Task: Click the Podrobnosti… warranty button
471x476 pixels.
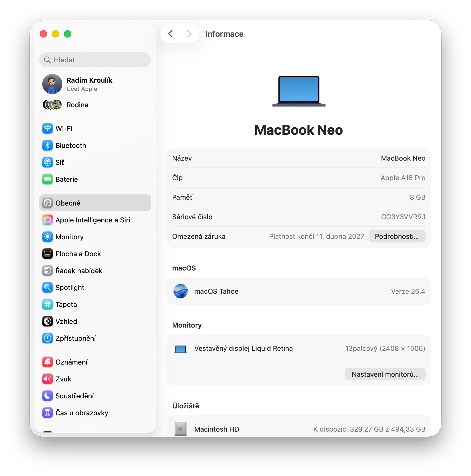Action: coord(397,236)
